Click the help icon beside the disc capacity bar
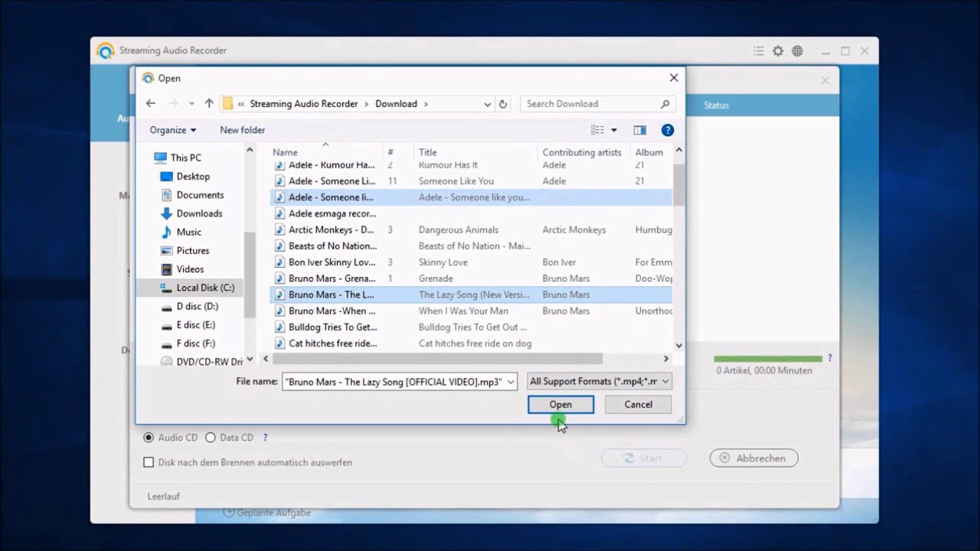Image resolution: width=980 pixels, height=551 pixels. point(829,358)
